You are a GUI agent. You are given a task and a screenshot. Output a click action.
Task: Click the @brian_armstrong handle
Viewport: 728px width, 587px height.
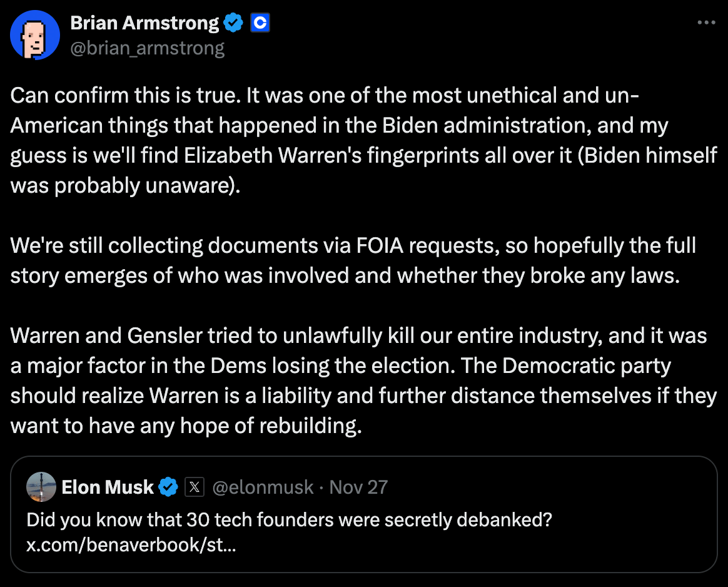tap(147, 48)
